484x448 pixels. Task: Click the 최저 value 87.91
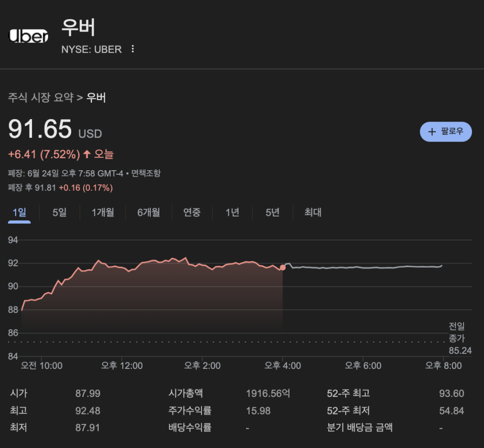coord(88,427)
